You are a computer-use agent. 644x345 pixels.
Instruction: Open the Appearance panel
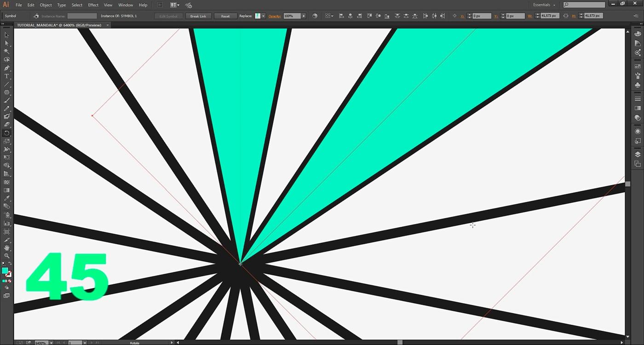pos(638,132)
